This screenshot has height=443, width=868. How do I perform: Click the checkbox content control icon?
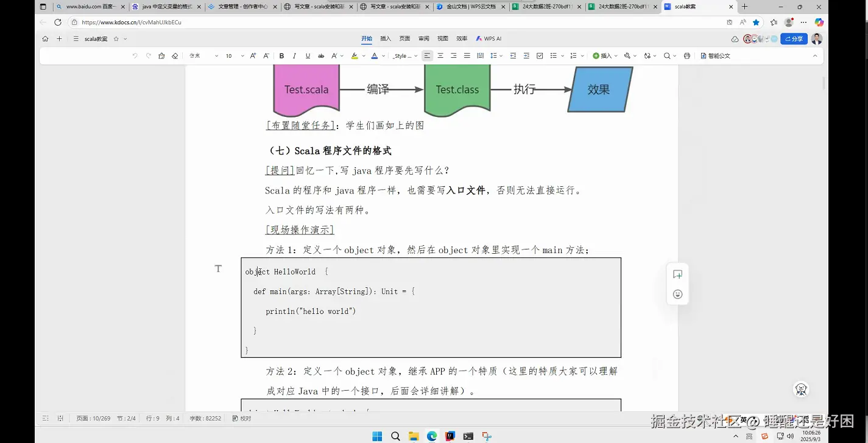point(540,55)
